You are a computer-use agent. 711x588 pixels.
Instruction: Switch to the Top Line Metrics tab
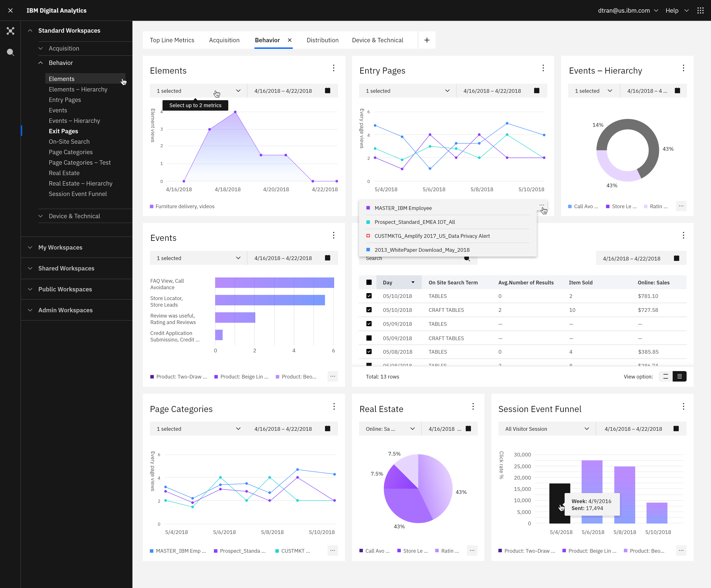pos(172,40)
